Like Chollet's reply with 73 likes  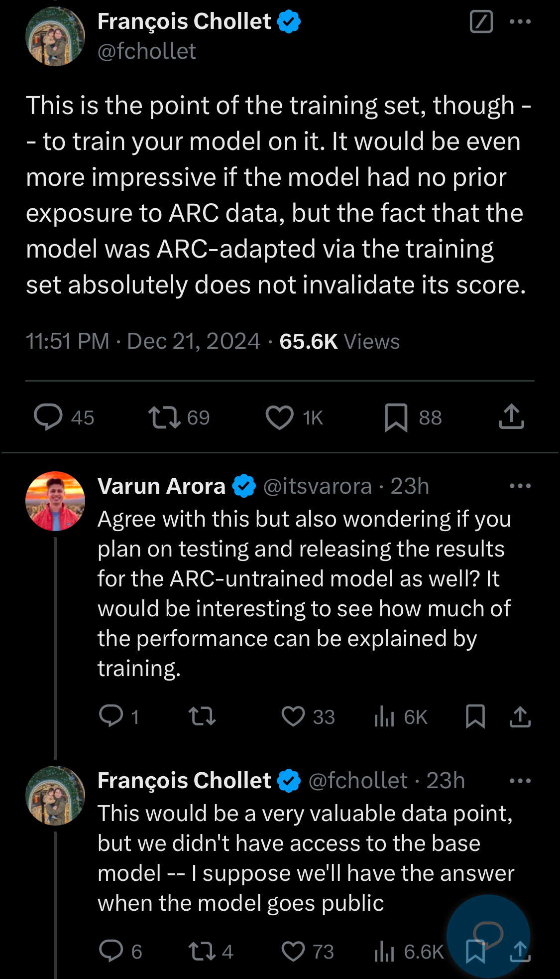coord(293,951)
